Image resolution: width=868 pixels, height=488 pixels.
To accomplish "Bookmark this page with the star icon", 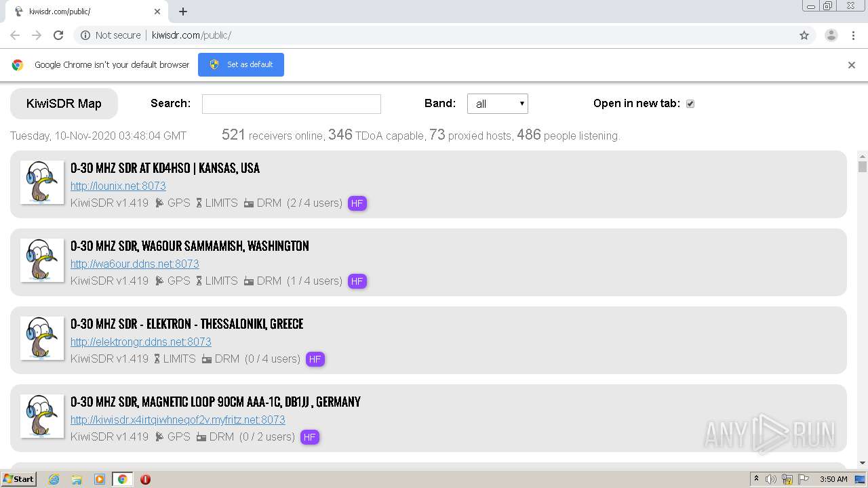I will point(804,35).
